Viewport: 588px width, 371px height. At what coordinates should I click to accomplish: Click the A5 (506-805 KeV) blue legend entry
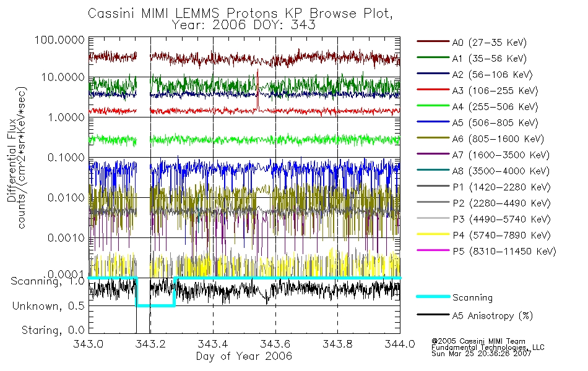click(x=477, y=123)
